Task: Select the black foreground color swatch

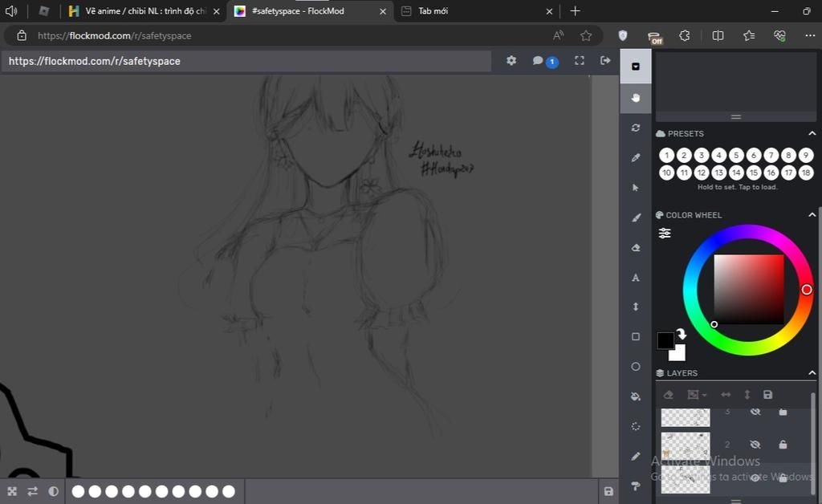Action: (x=665, y=340)
